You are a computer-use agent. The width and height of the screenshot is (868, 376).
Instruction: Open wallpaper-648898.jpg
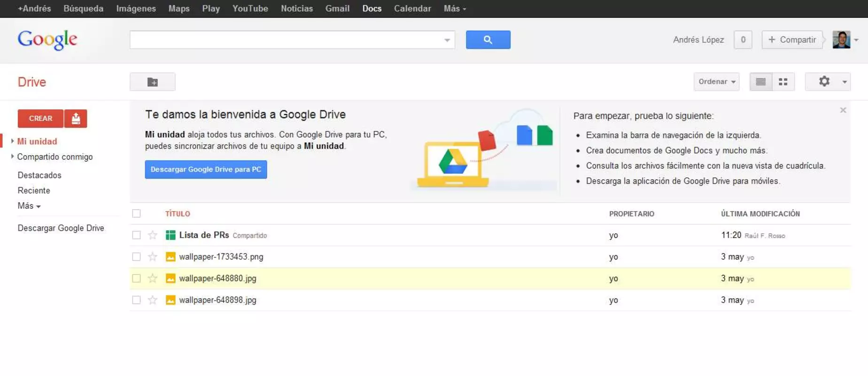click(x=218, y=300)
